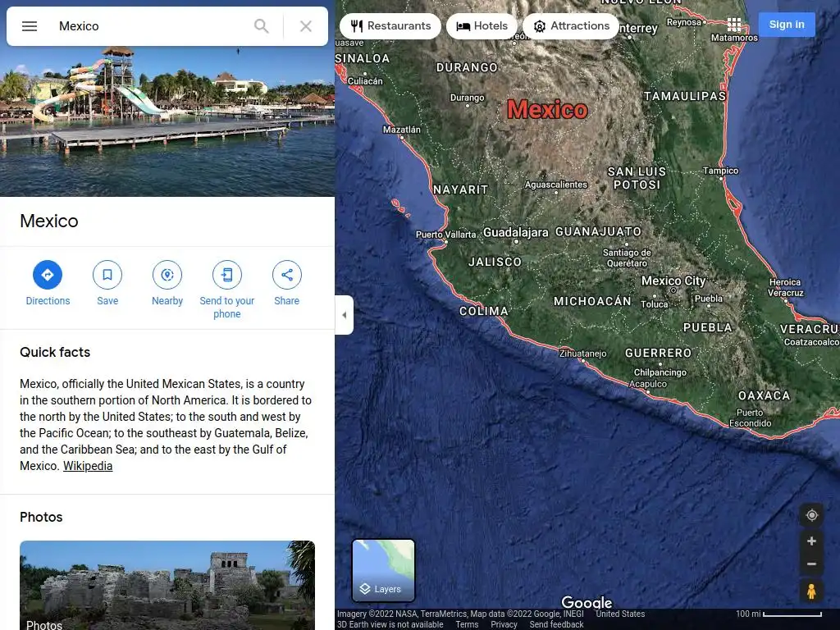Image resolution: width=840 pixels, height=630 pixels.
Task: Open the Wikipedia link
Action: pos(88,466)
